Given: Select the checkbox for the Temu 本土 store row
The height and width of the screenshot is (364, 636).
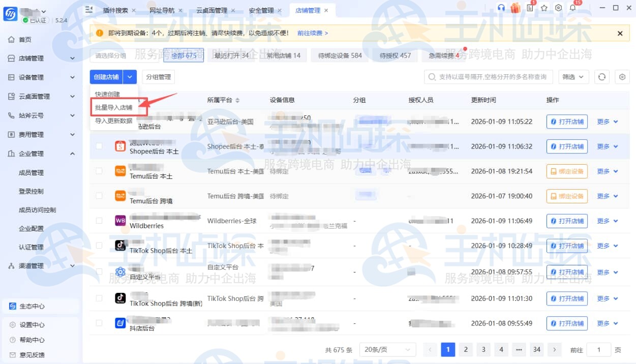Looking at the screenshot, I should point(99,171).
